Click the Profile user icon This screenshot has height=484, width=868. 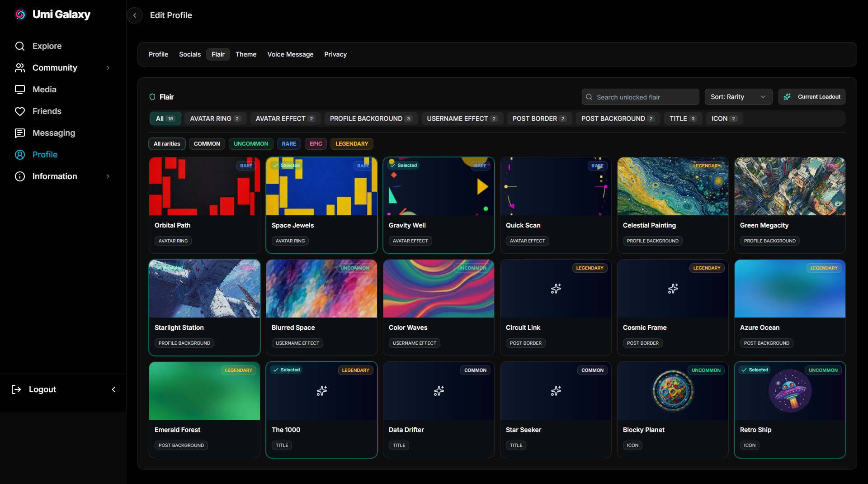pos(20,155)
